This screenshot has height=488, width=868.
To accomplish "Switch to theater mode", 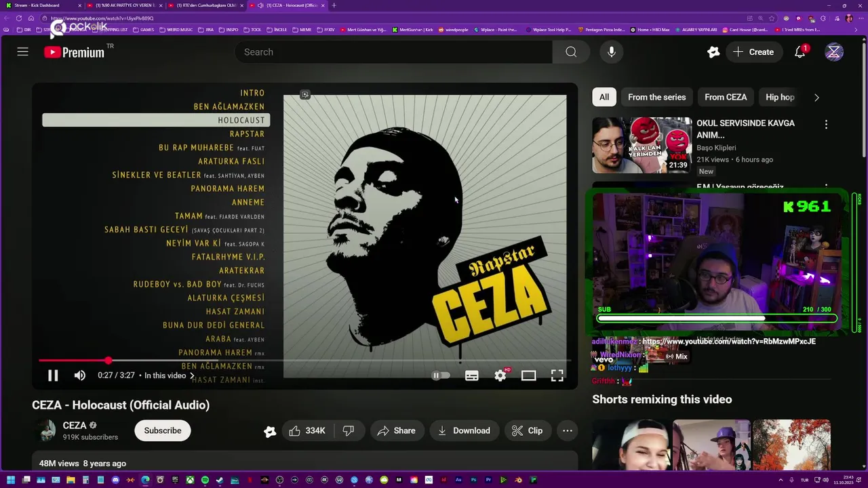I will click(x=529, y=375).
